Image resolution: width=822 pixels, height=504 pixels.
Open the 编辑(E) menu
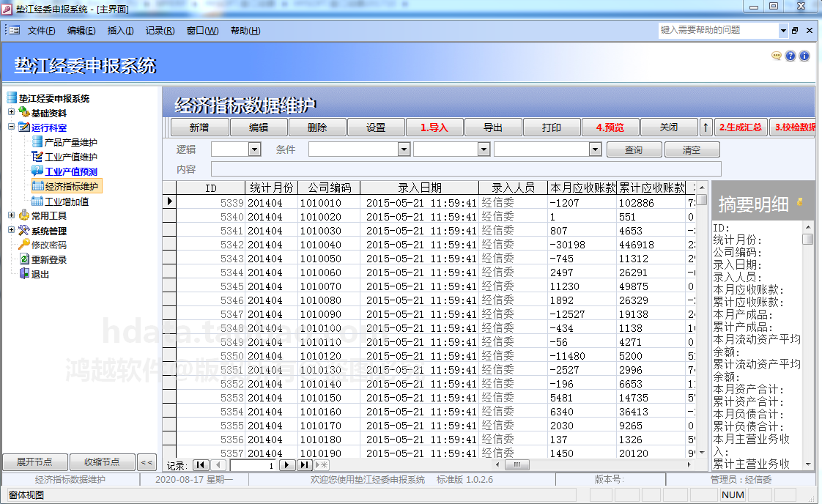coord(81,31)
